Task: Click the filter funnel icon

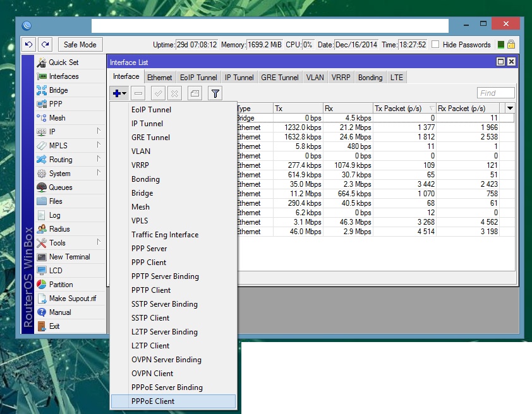Action: tap(215, 93)
